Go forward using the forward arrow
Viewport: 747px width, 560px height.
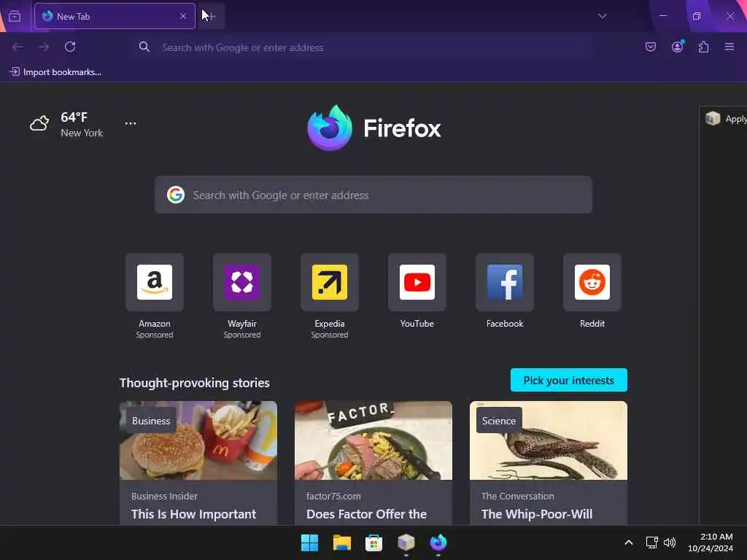pyautogui.click(x=44, y=47)
